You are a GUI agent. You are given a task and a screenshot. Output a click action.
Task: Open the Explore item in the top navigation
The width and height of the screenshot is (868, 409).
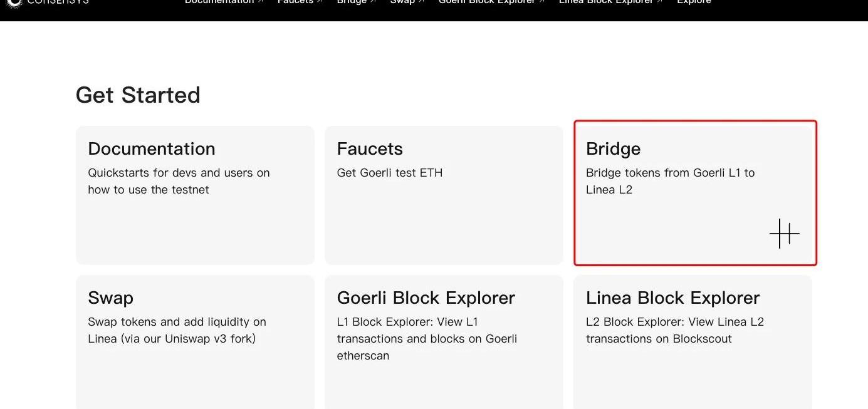pos(694,3)
